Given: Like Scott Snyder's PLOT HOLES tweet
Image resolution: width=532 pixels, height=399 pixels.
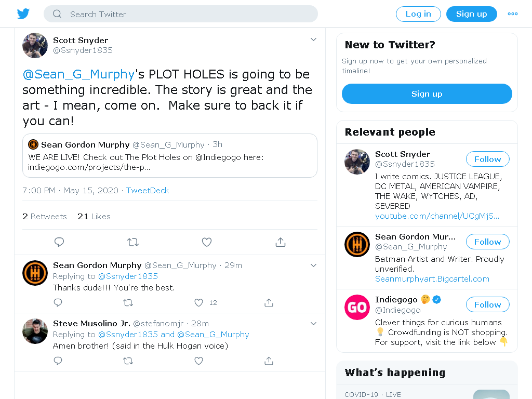Looking at the screenshot, I should (207, 242).
